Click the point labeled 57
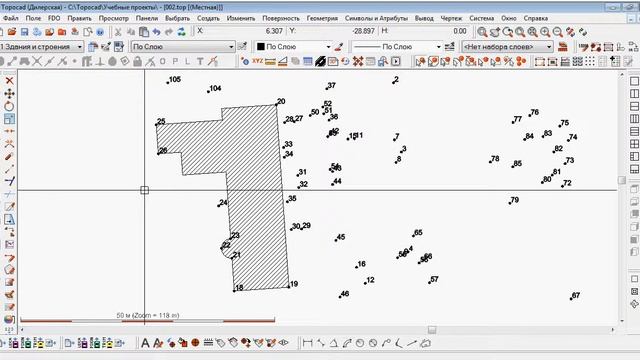This screenshot has width=640, height=360. [430, 282]
